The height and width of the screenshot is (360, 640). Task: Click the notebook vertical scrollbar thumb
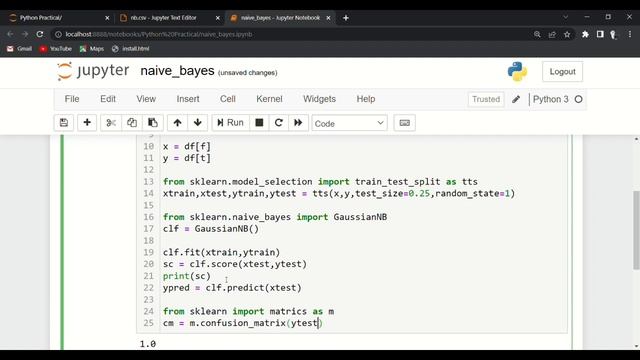click(636, 230)
